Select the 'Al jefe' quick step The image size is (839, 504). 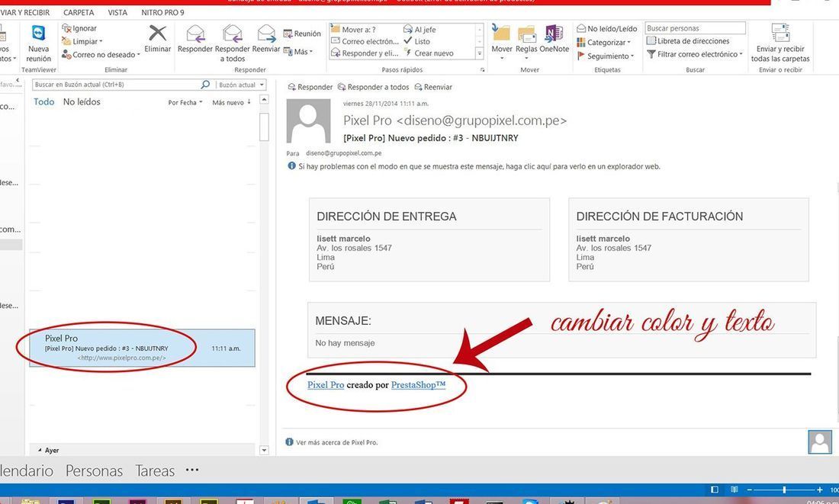(419, 30)
